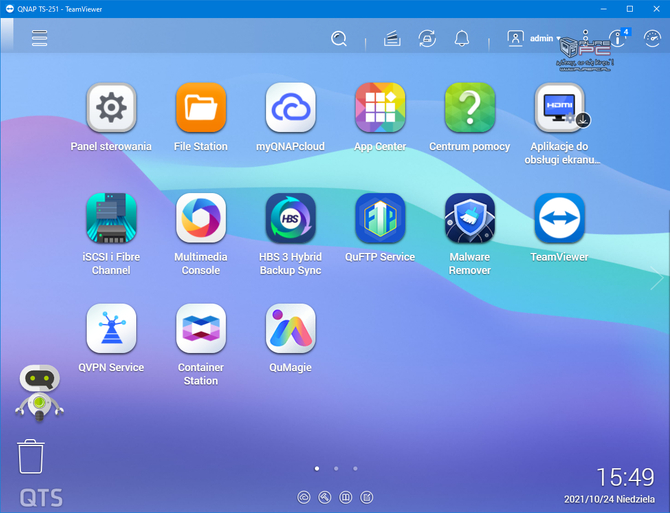Open the notifications bell

[x=461, y=38]
